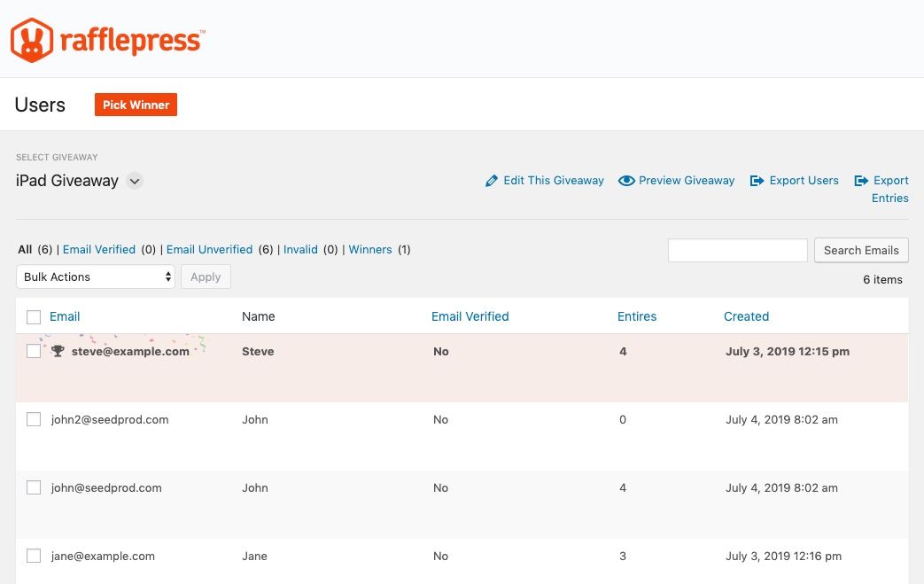Click the date July 3, 2019 12:15 pm

788,351
